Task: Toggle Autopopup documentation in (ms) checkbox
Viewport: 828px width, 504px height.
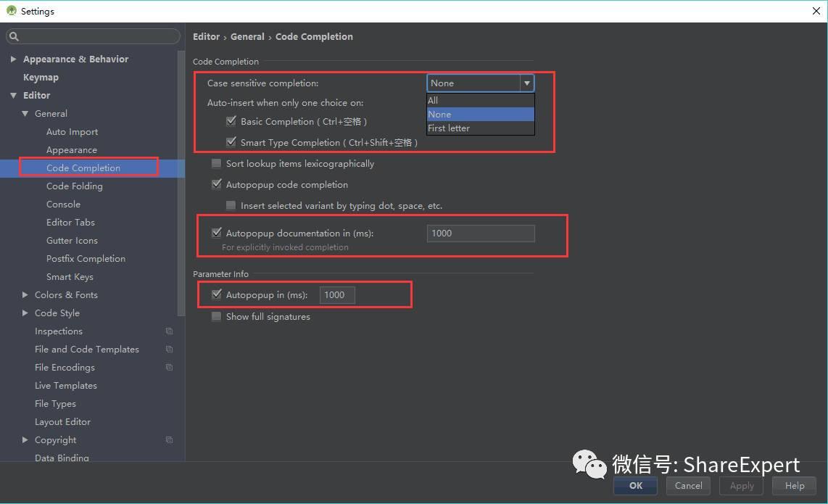Action: coord(216,233)
